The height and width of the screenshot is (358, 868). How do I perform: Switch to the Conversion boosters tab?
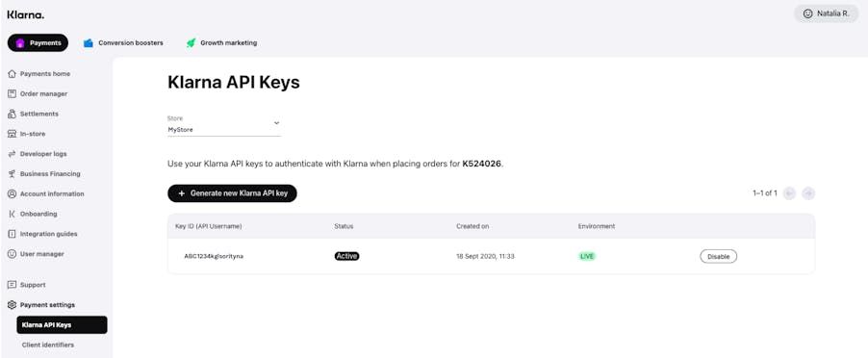[123, 42]
